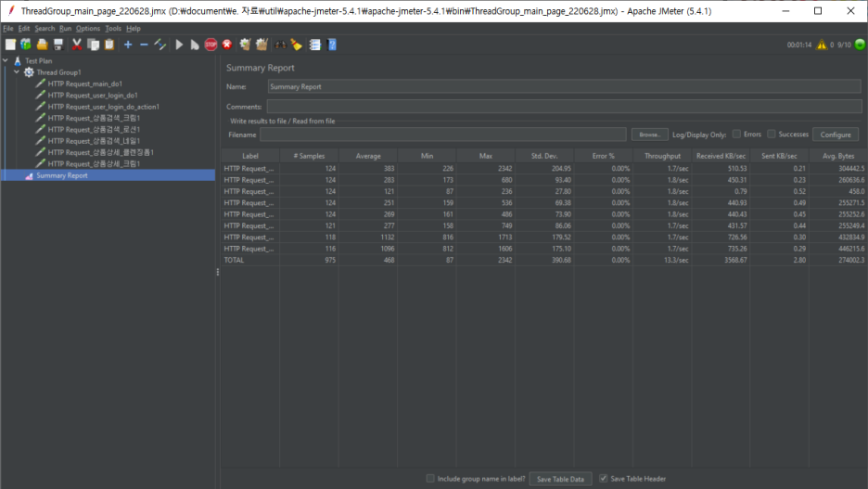The width and height of the screenshot is (868, 489).
Task: Click the Error % column header
Action: click(x=604, y=156)
